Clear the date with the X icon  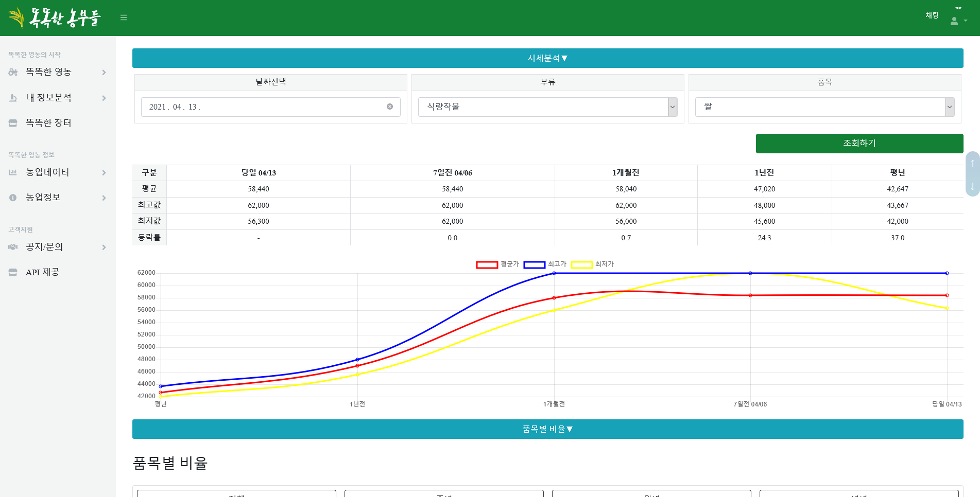(x=390, y=106)
